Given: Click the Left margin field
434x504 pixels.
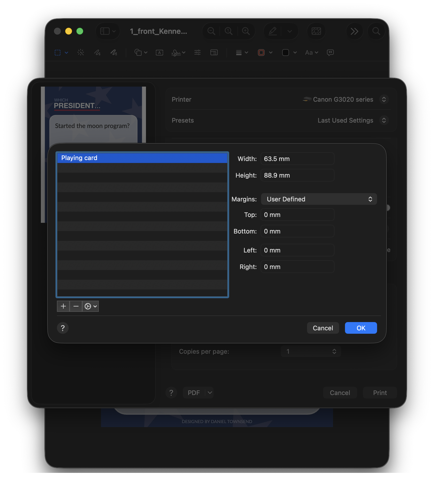Looking at the screenshot, I should [x=297, y=250].
